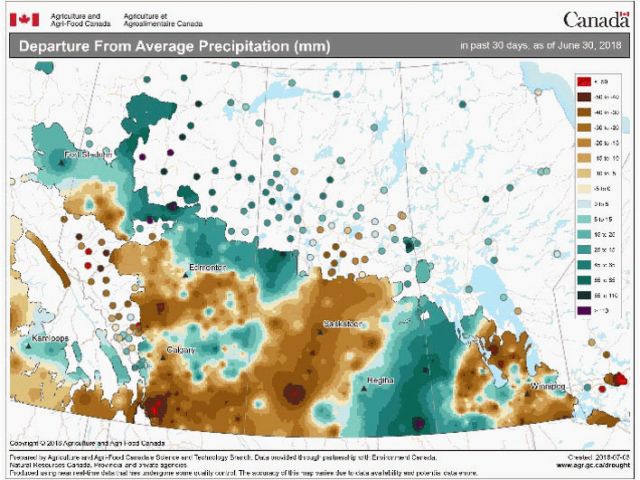Select the near-black teal legend swatch above purple
This screenshot has height=480, width=640.
584,296
